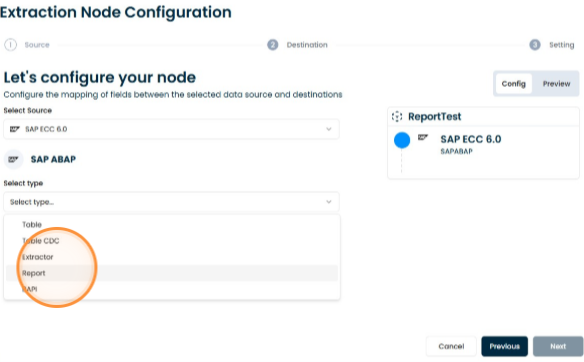Switch to the Preview tab
The height and width of the screenshot is (362, 584).
click(x=556, y=84)
